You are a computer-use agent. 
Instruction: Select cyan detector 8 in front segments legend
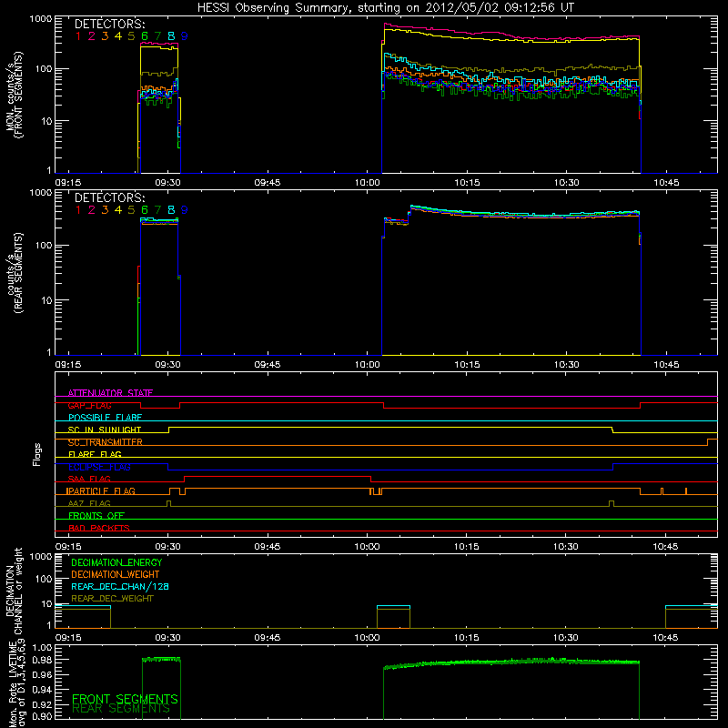[x=171, y=36]
